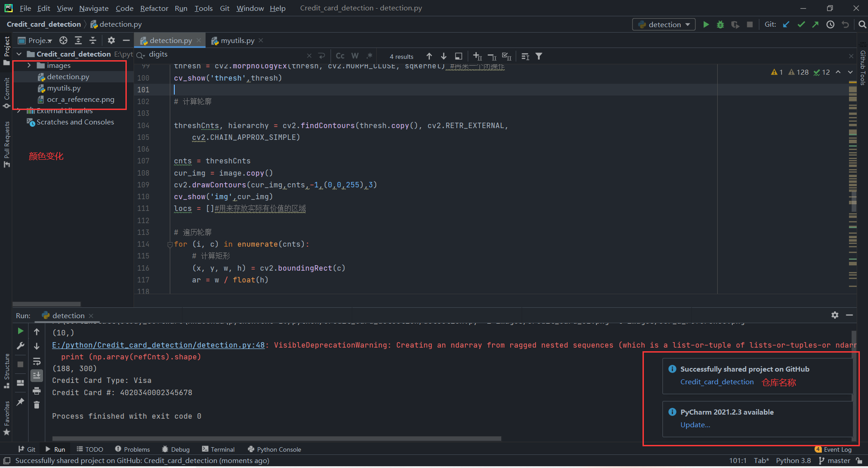Rerun the program in the Run panel
Screen dimensions: 868x468
pyautogui.click(x=20, y=331)
